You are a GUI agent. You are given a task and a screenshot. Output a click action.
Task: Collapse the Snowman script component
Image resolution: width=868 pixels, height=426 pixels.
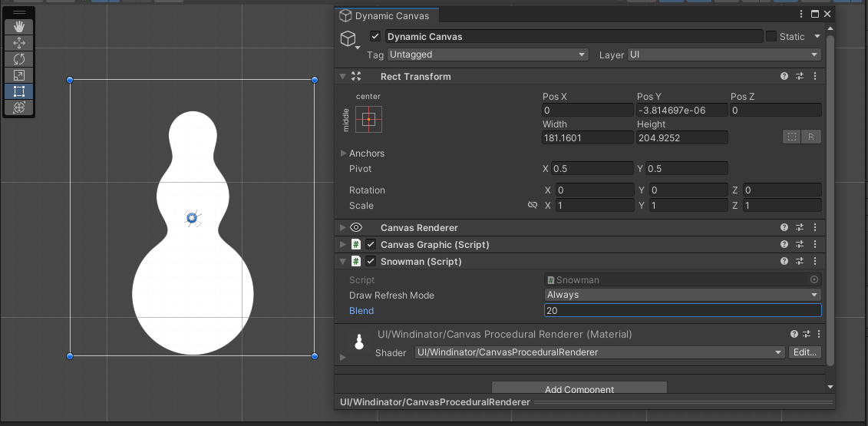click(x=343, y=261)
